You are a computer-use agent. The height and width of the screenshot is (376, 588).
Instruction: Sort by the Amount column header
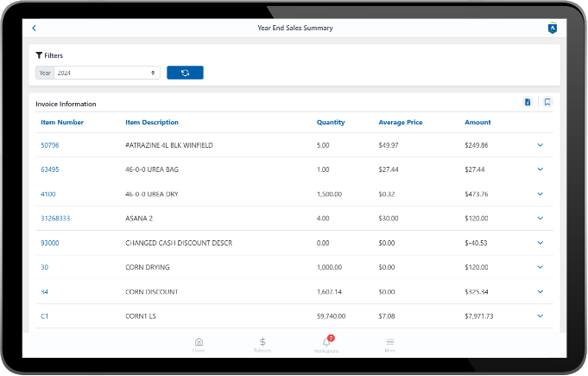click(x=477, y=122)
